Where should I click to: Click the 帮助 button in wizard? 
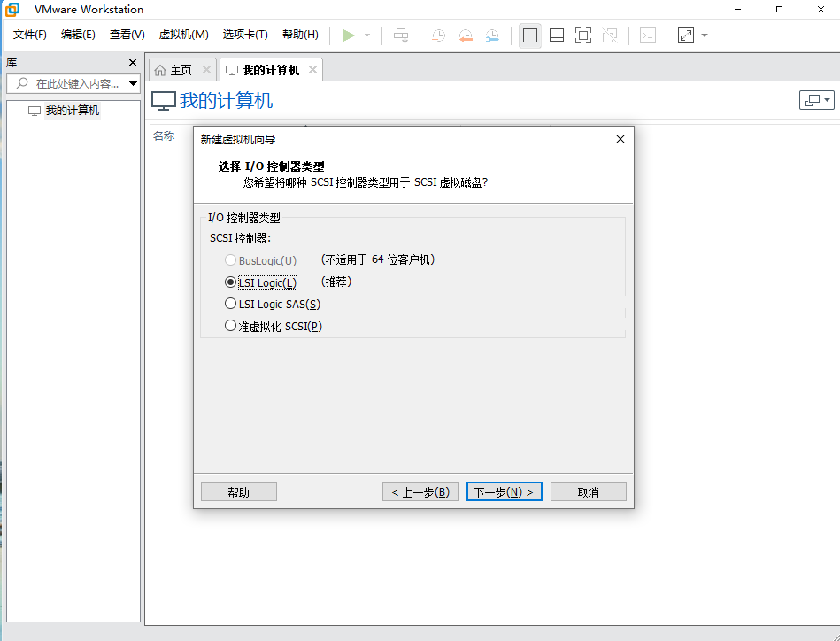click(239, 491)
